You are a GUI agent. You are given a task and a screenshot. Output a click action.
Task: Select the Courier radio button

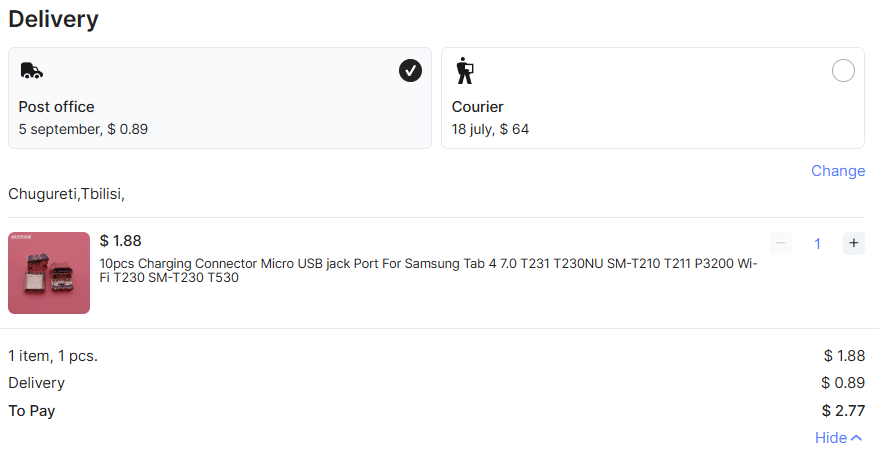click(843, 71)
